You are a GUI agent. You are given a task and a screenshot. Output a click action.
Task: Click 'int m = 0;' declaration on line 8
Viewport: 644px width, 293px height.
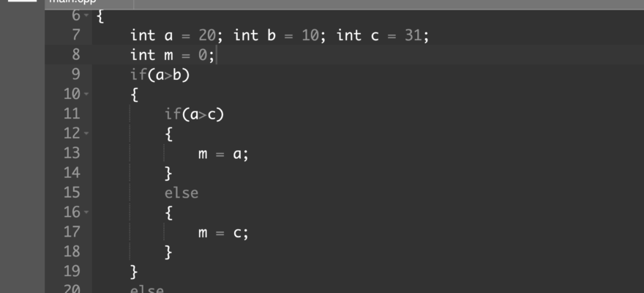coord(173,56)
